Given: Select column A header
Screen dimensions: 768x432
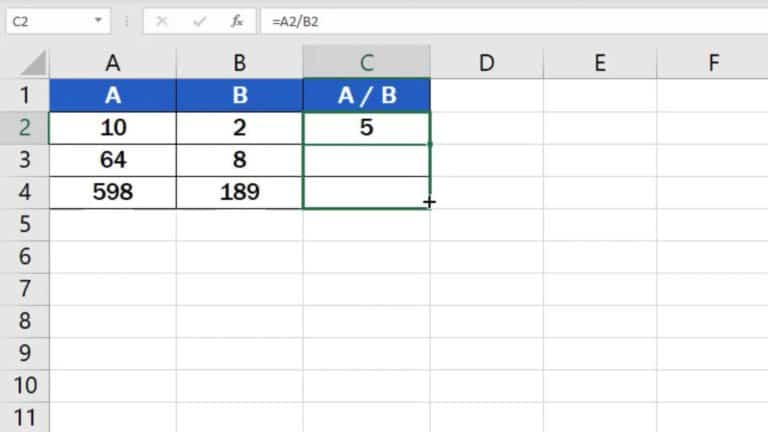Looking at the screenshot, I should [x=113, y=63].
